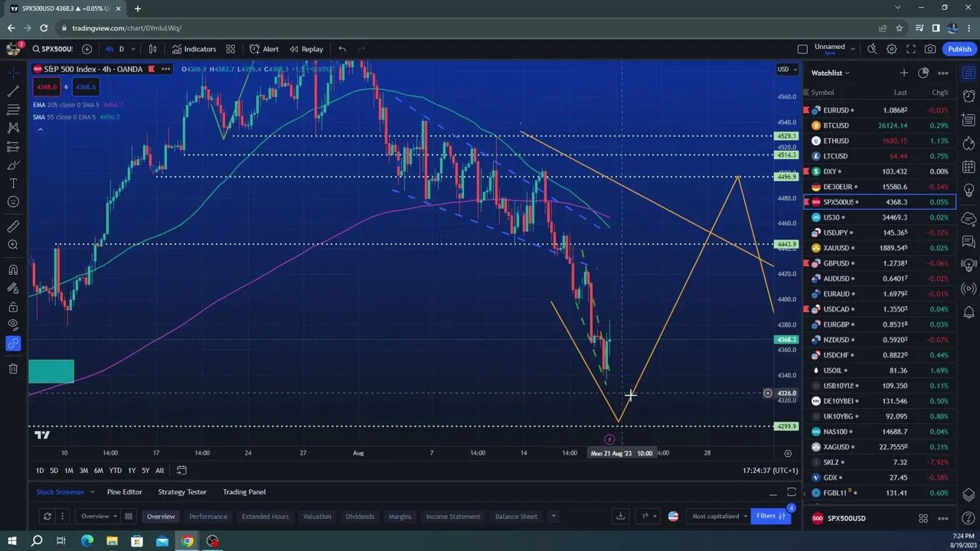This screenshot has height=551, width=980.
Task: Select the 4h timeframe
Action: [x=109, y=49]
